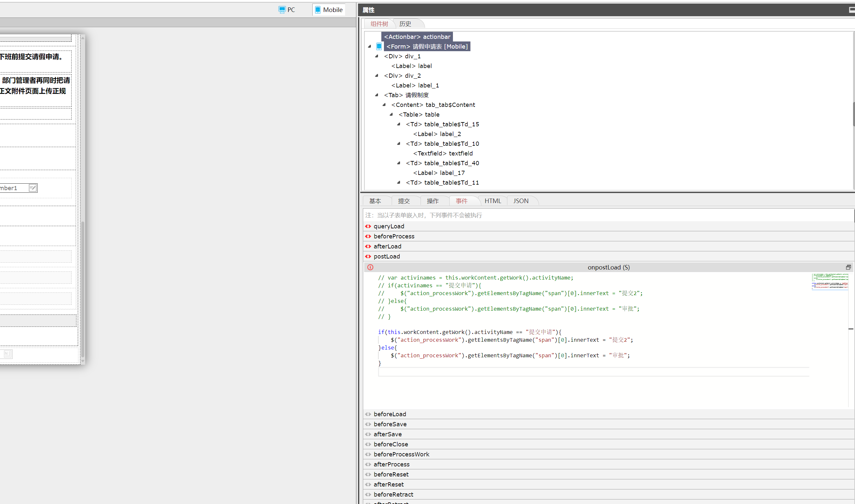The width and height of the screenshot is (855, 504).
Task: Click the red info icon beside onpostLoad
Action: pyautogui.click(x=370, y=267)
